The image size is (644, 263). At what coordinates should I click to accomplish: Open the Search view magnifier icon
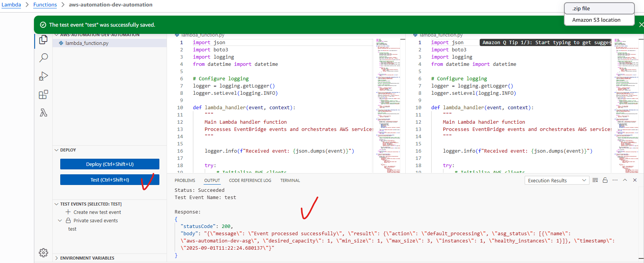[x=43, y=58]
